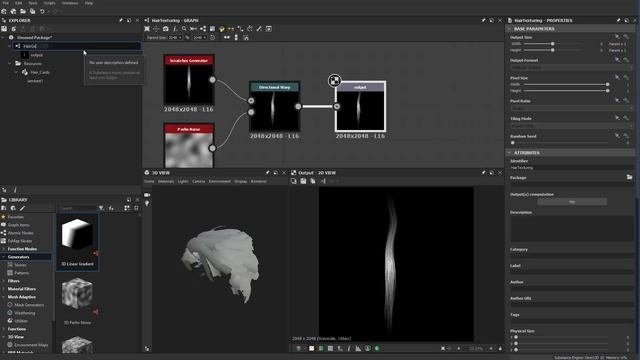
Task: Click the vertical align nodes icon
Action: 236,38
